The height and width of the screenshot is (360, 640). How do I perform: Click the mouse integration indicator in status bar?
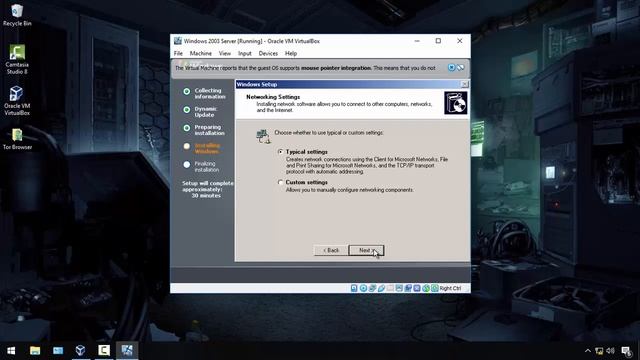(426, 288)
